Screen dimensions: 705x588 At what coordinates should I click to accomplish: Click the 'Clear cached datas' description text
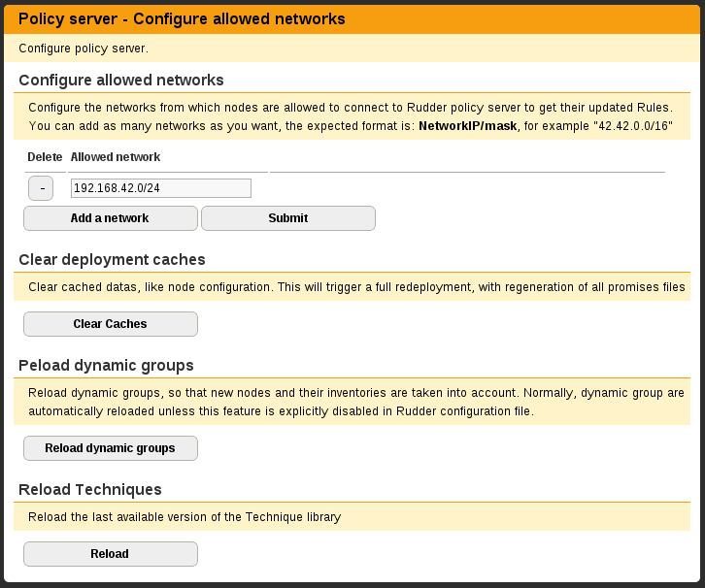[356, 287]
